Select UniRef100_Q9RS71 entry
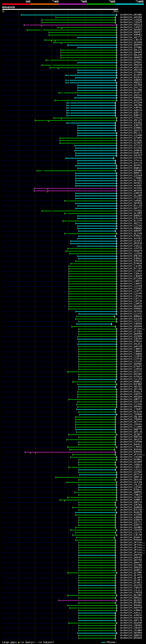This screenshot has height=644, width=146. (x=131, y=399)
